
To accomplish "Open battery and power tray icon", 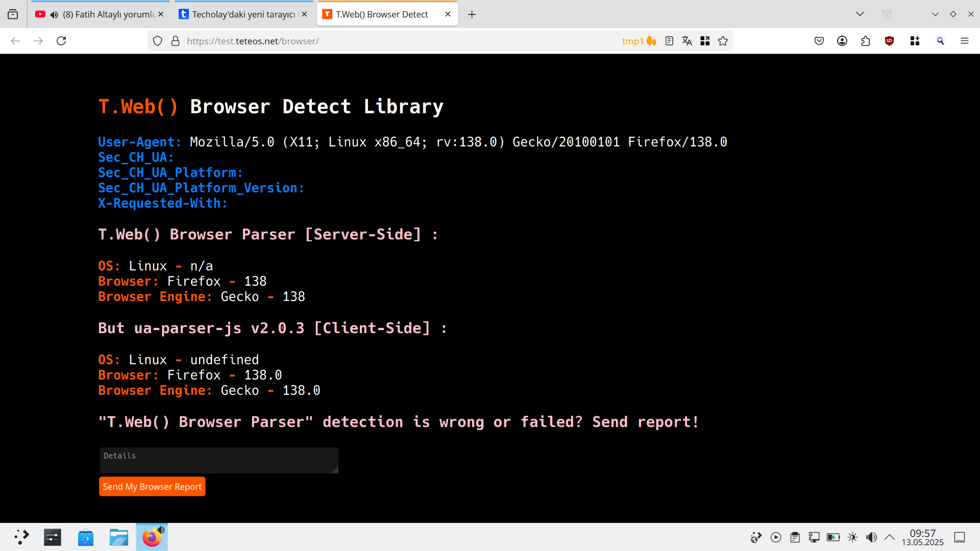I will [833, 537].
